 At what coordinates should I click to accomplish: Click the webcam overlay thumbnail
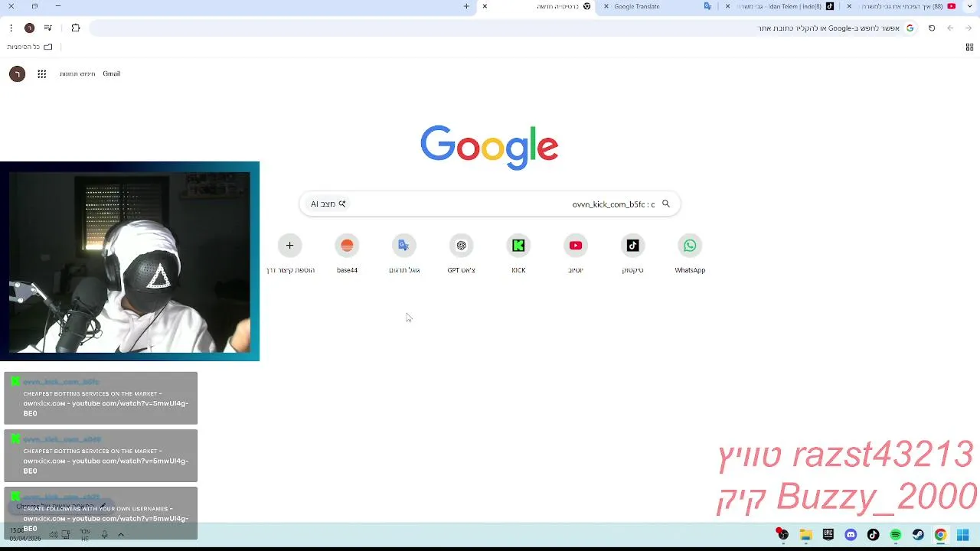pos(129,261)
